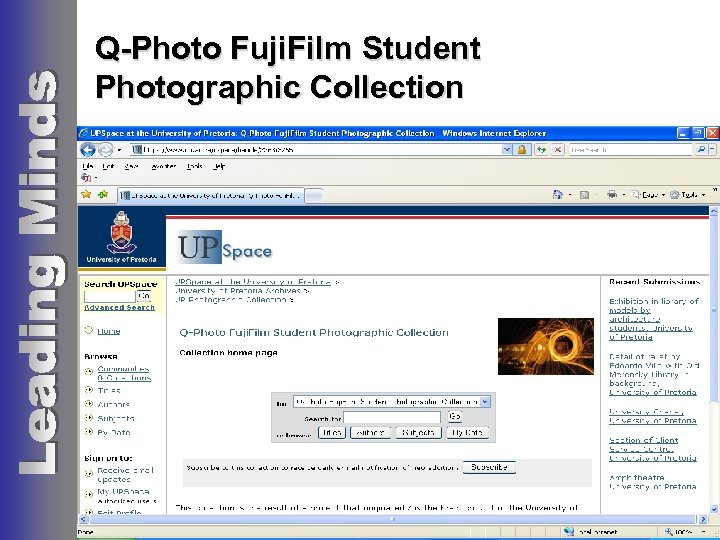Screen dimensions: 720x540
Task: Click the bullet icon next to Home
Action: pos(89,330)
